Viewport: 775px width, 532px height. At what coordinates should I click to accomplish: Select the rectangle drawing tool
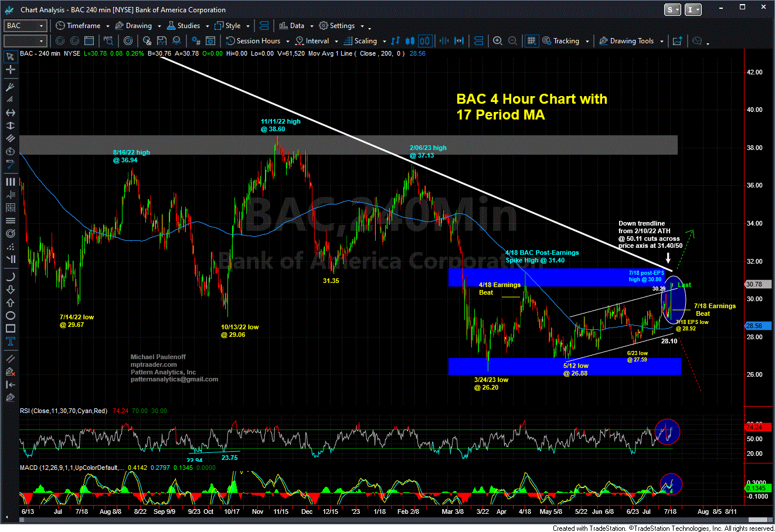tap(10, 329)
